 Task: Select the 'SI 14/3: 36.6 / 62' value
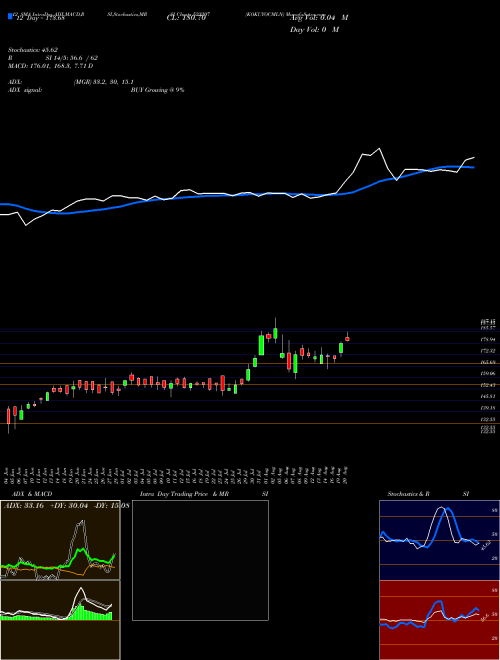tap(72, 58)
